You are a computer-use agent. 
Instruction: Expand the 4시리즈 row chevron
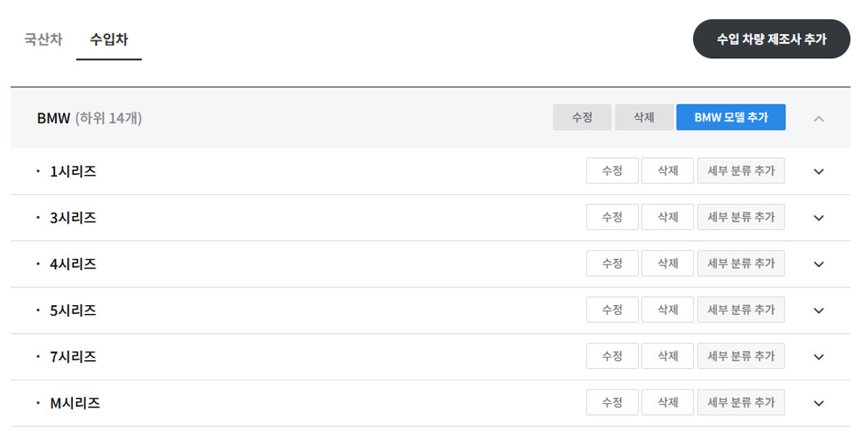point(819,264)
